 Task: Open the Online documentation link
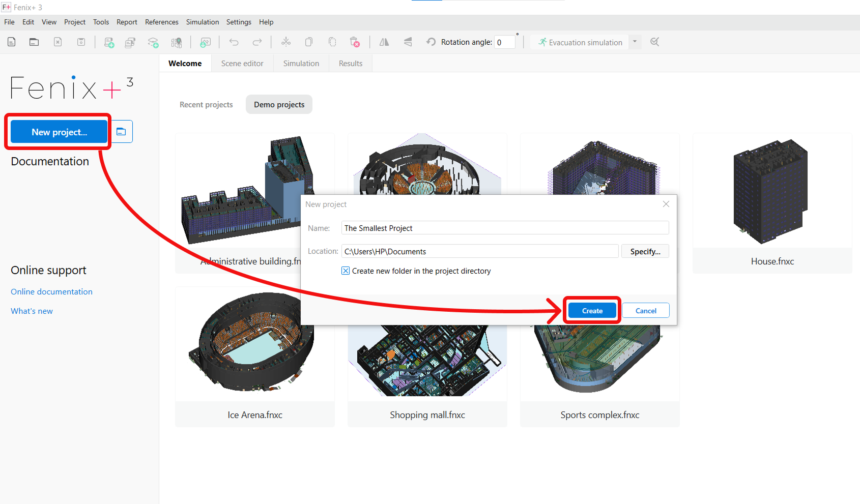[x=51, y=292]
